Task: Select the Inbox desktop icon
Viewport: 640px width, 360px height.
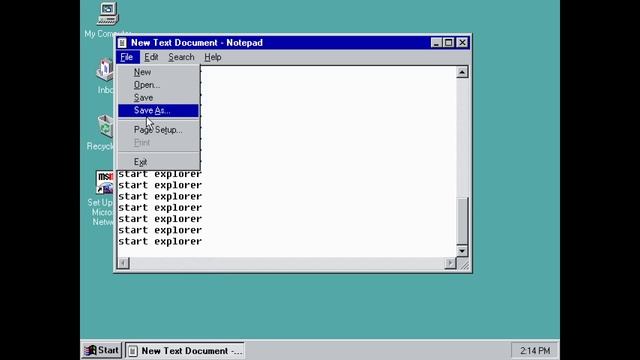Action: 105,71
